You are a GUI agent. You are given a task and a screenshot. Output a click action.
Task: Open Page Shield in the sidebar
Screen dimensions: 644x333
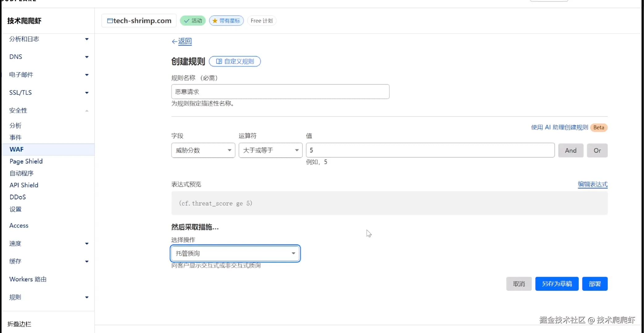[26, 161]
